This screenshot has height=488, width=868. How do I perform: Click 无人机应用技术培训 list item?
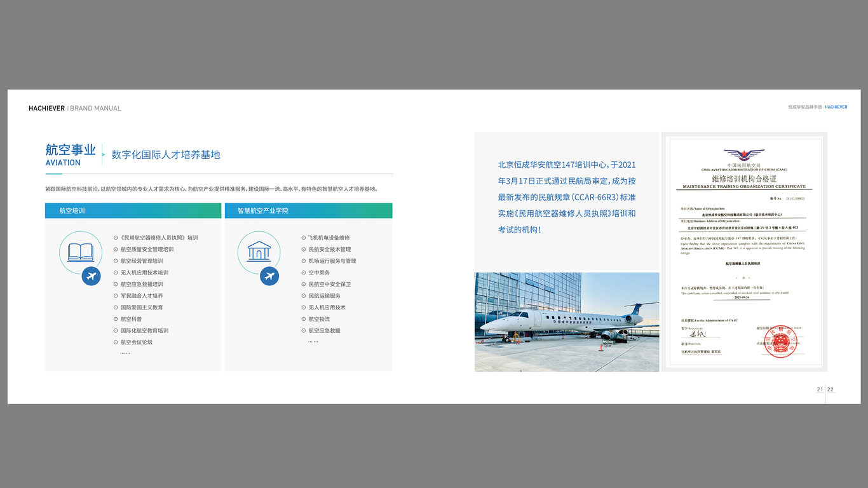tap(144, 273)
